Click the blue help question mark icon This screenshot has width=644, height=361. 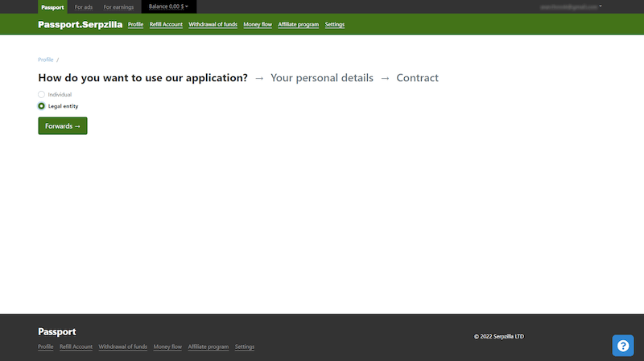coord(623,345)
